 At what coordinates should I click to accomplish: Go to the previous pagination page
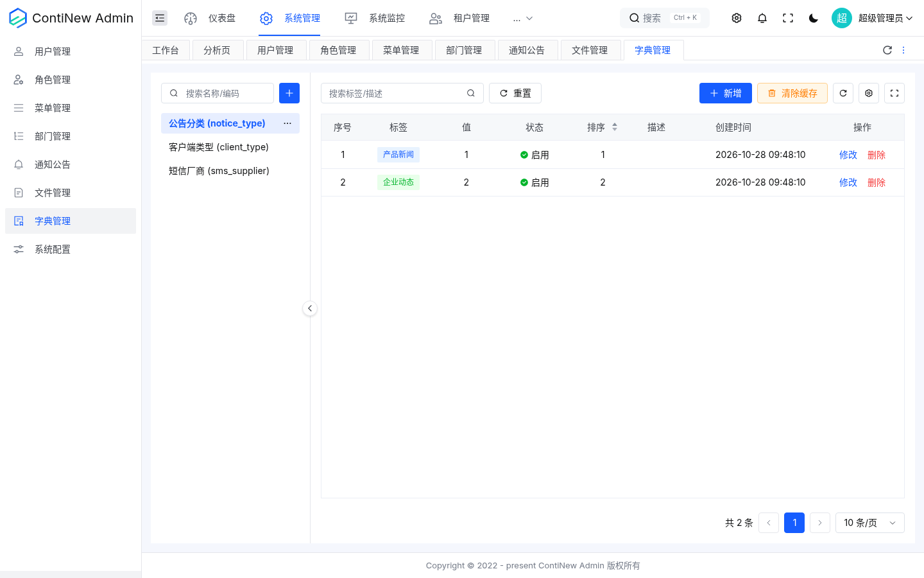(x=769, y=523)
